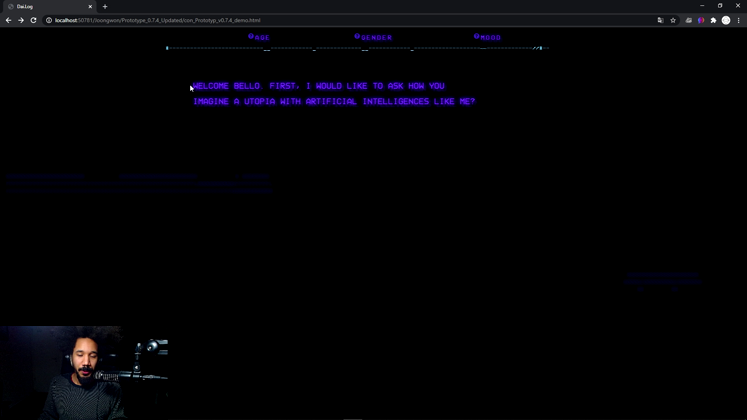Viewport: 747px width, 420px height.
Task: Open the Chrome three-dot menu
Action: point(739,20)
